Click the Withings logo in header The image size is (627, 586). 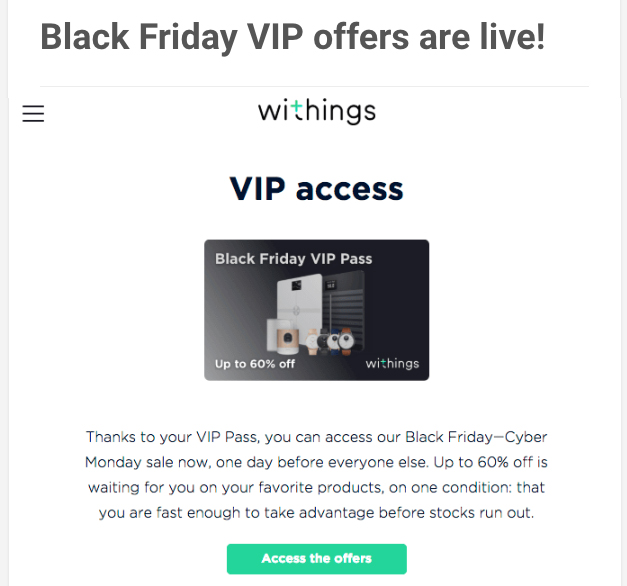(317, 111)
